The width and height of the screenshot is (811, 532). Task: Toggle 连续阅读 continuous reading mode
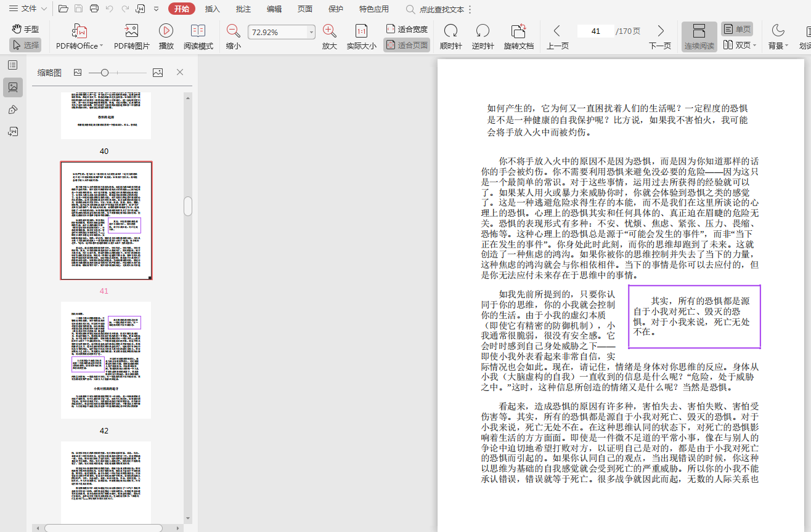tap(699, 36)
